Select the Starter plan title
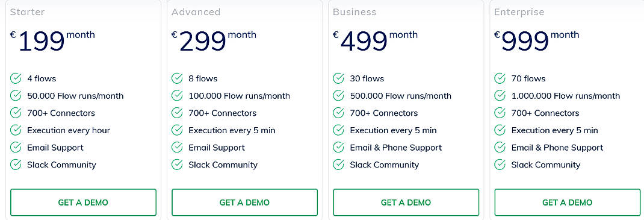 pos(27,12)
